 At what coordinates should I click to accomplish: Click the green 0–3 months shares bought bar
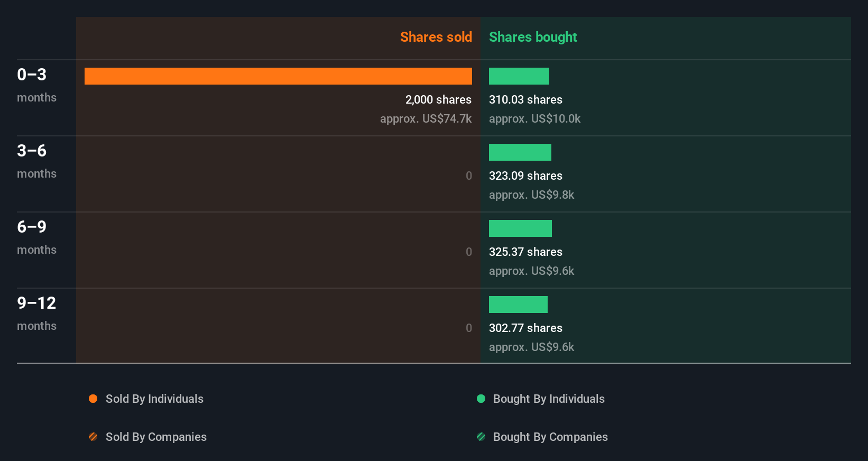[x=519, y=76]
